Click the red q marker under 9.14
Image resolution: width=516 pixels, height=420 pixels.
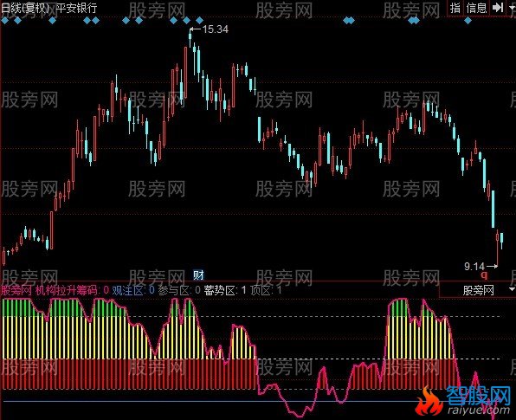[x=484, y=275]
